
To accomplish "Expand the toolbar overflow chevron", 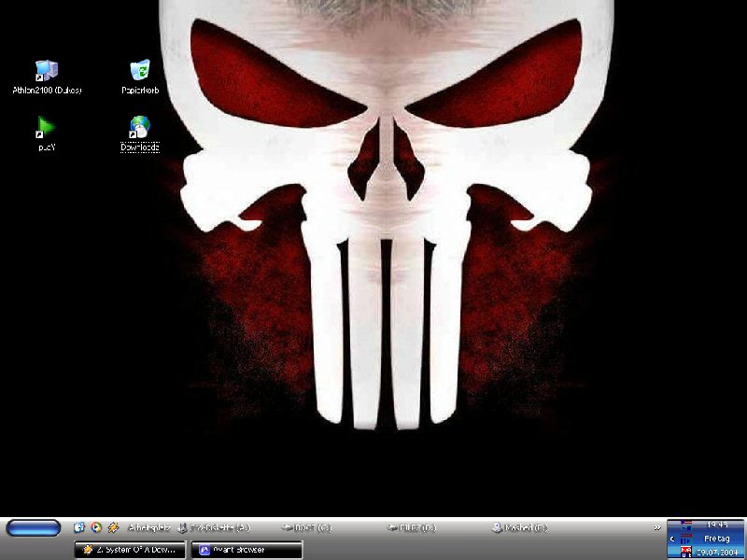I will pos(657,527).
